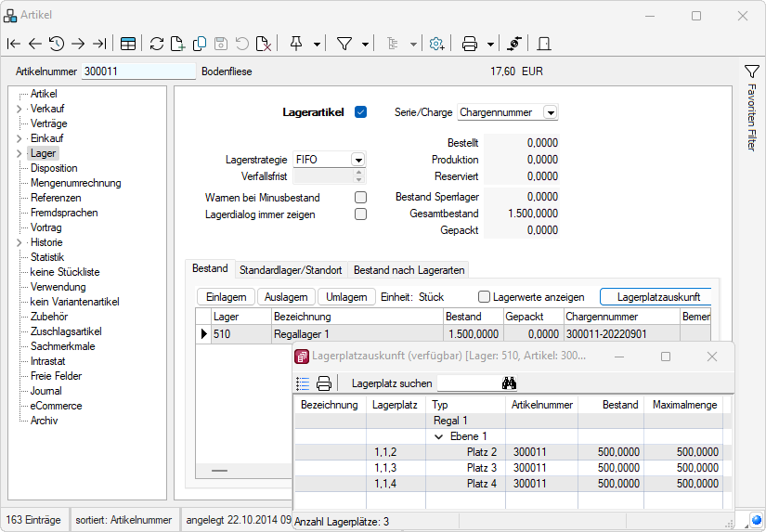
Task: Create a new record via toolbar
Action: click(178, 44)
